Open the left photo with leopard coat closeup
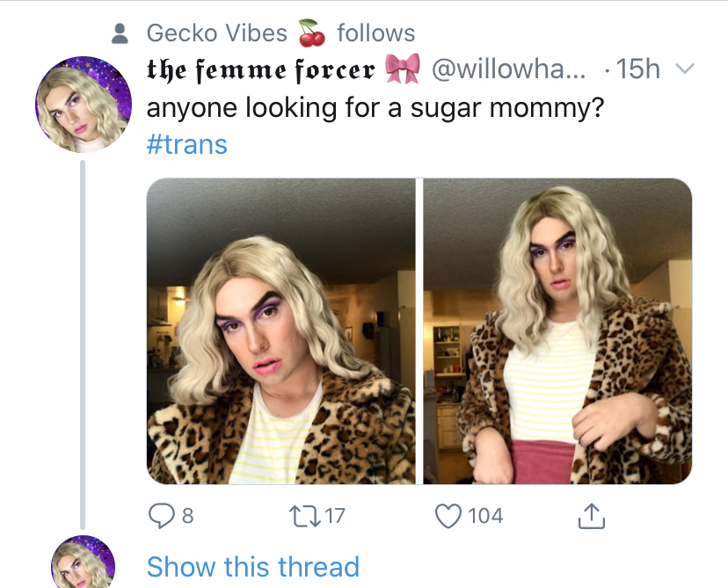 [280, 331]
